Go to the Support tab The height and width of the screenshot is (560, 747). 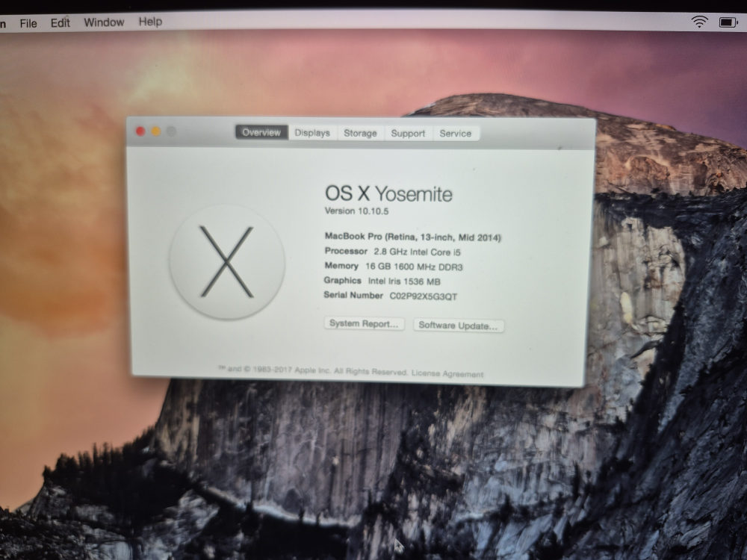(408, 134)
